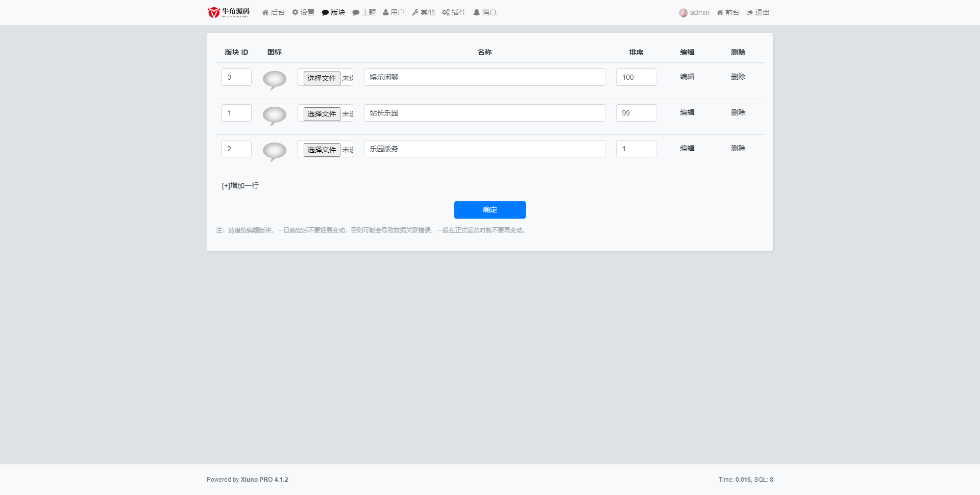Open the 用户 user management icon

point(393,12)
